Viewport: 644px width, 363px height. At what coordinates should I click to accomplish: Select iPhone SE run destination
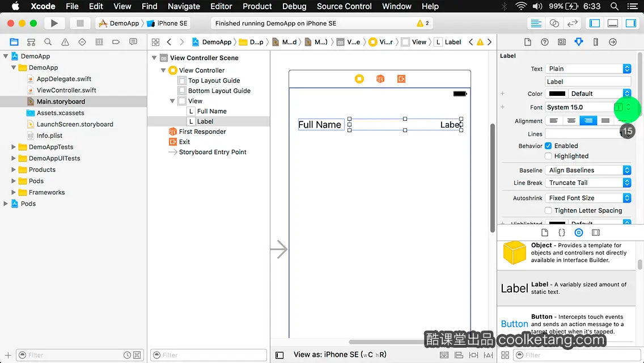click(167, 23)
